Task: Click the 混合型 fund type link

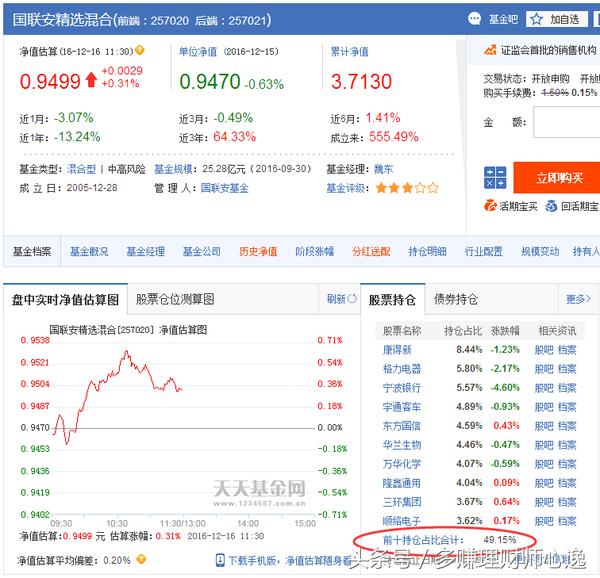Action: 81,169
